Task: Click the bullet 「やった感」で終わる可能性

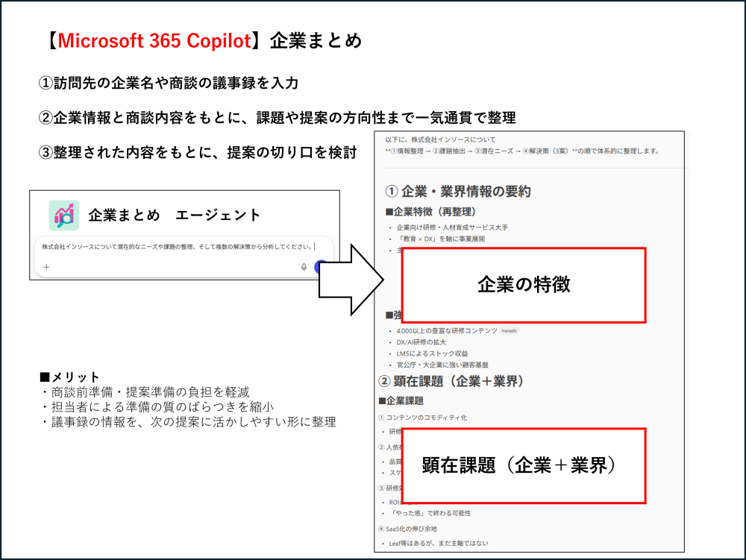Action: coord(430,514)
